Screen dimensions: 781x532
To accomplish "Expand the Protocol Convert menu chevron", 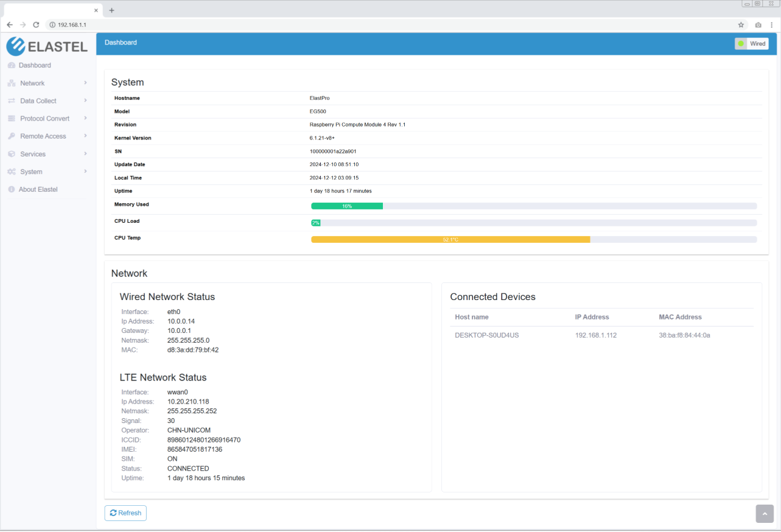I will click(85, 118).
